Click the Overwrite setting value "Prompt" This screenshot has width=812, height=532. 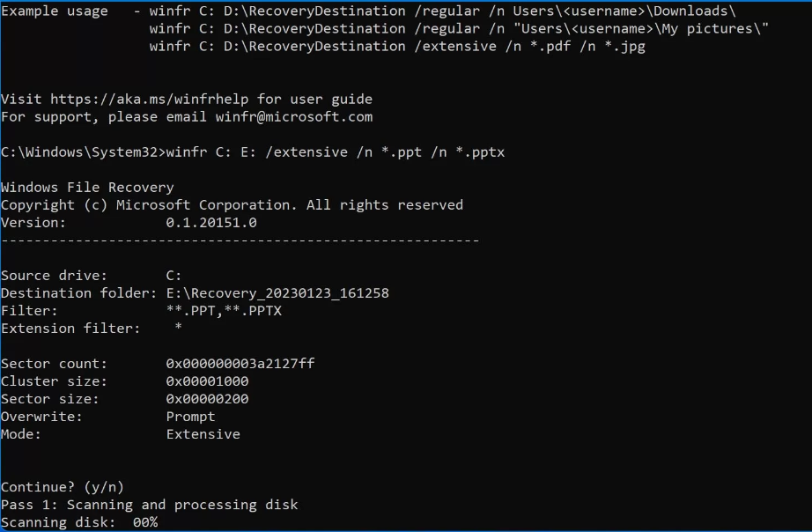coord(190,417)
